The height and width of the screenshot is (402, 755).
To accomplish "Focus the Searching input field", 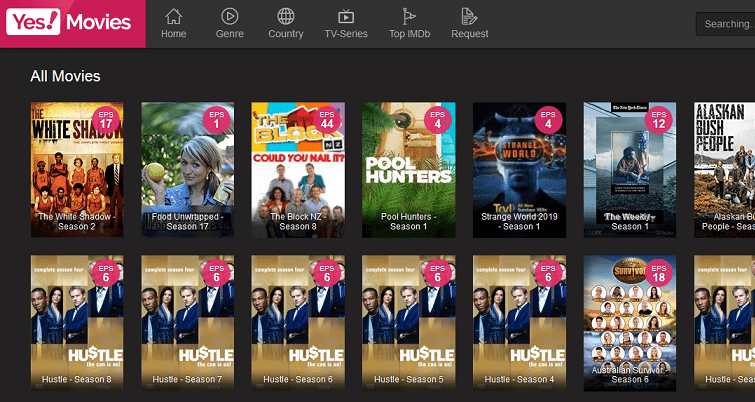I will (x=725, y=24).
